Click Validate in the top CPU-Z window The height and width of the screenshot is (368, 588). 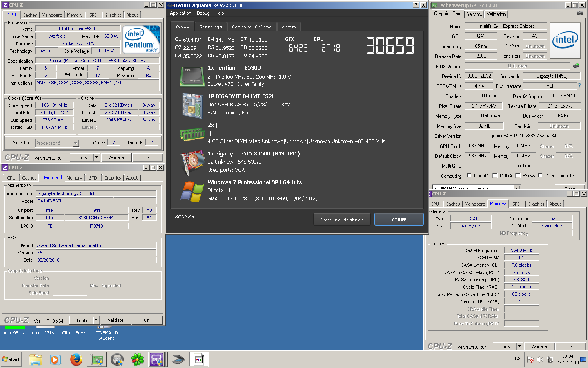[x=116, y=157]
